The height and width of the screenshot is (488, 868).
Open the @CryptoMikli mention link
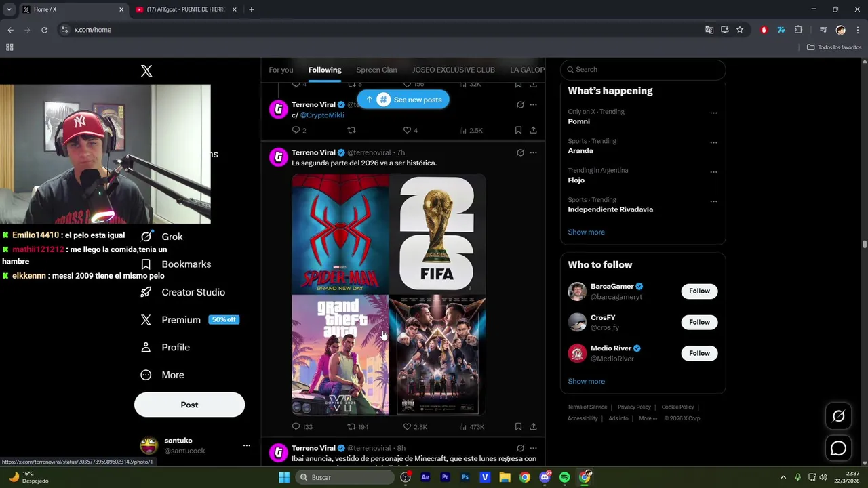pos(322,115)
